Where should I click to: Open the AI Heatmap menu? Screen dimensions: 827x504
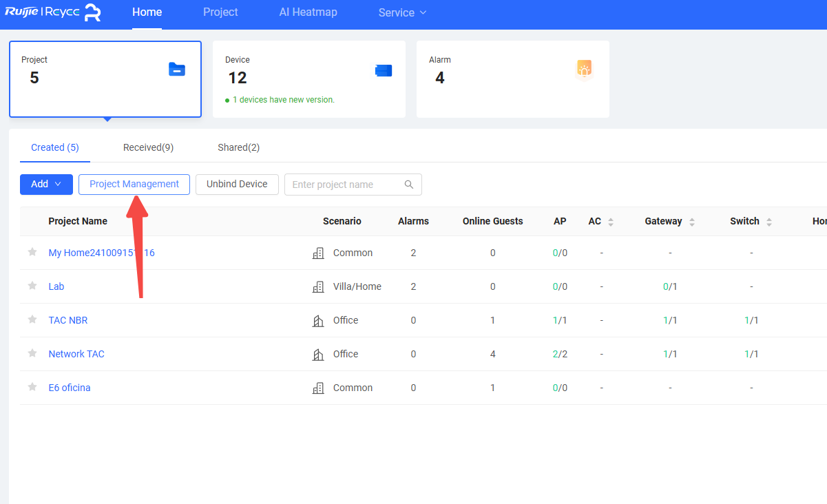308,12
